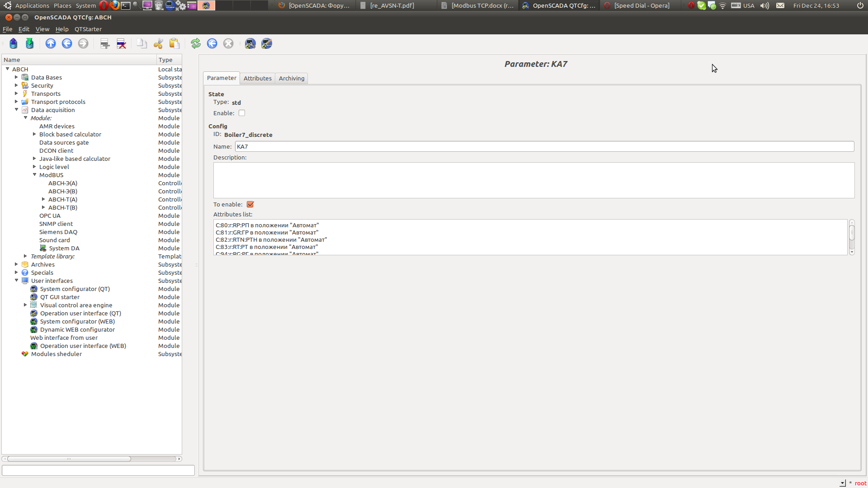Toggle the Enable checkbox under State
Image resolution: width=868 pixels, height=488 pixels.
pyautogui.click(x=242, y=113)
